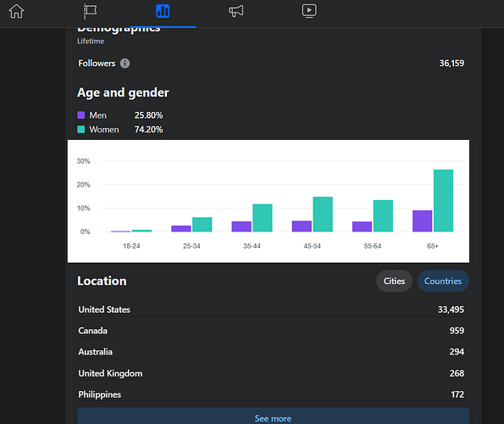Image resolution: width=504 pixels, height=424 pixels.
Task: Open the Ads megaphone icon
Action: coord(236,11)
